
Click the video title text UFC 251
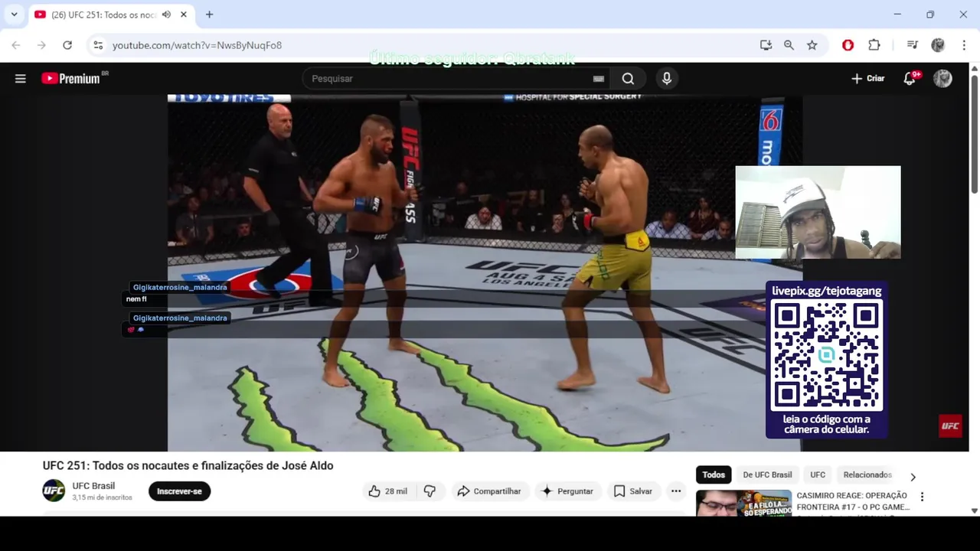(x=188, y=465)
